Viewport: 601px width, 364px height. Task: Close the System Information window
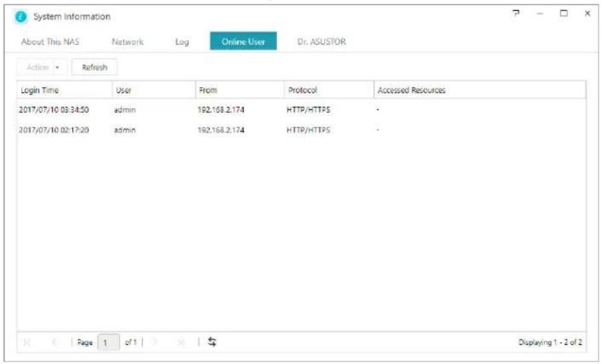tap(587, 13)
